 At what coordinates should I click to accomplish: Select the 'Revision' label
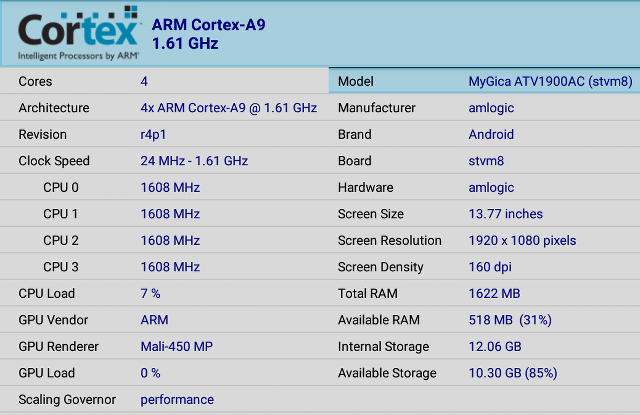coord(42,134)
